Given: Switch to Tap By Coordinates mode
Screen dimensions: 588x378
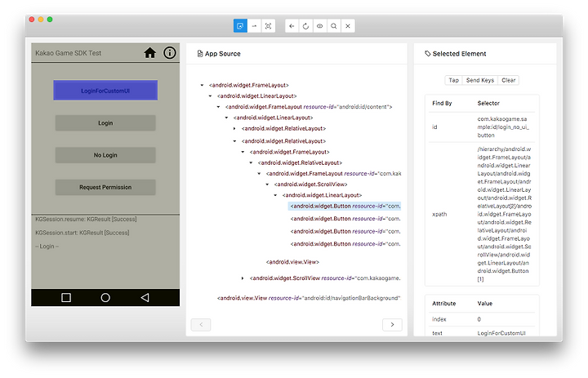Looking at the screenshot, I should 268,26.
